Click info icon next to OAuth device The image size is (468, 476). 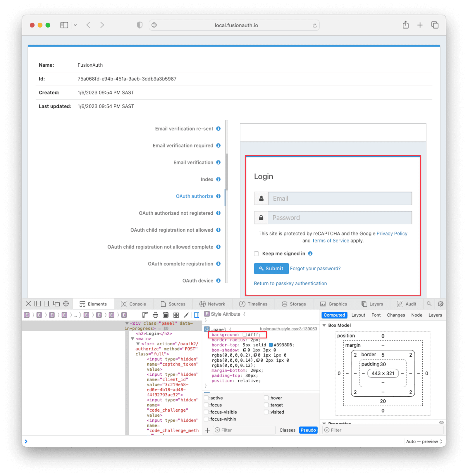click(x=218, y=281)
